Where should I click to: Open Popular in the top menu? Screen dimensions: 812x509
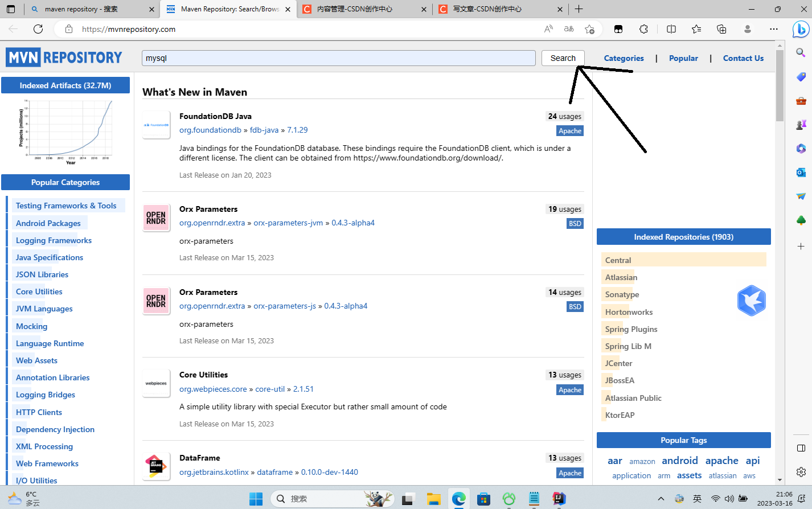pyautogui.click(x=683, y=58)
